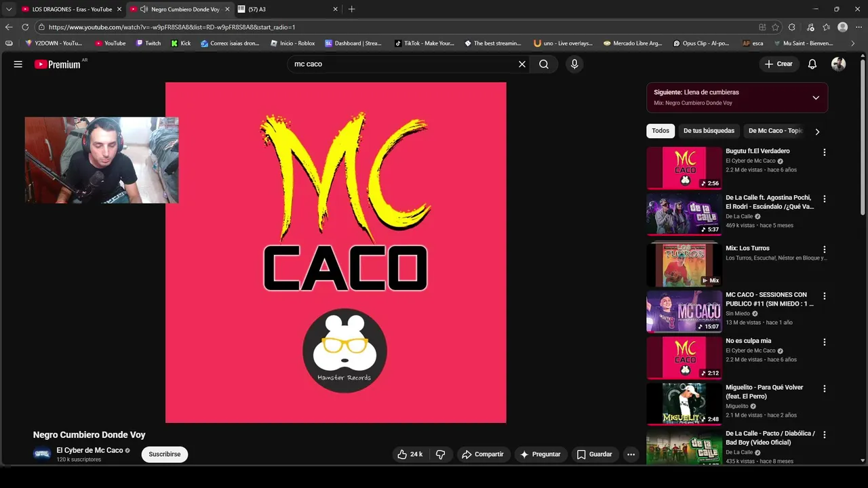Open Miguelito Para Qué Volver thumbnail
This screenshot has height=488, width=868.
tap(684, 403)
